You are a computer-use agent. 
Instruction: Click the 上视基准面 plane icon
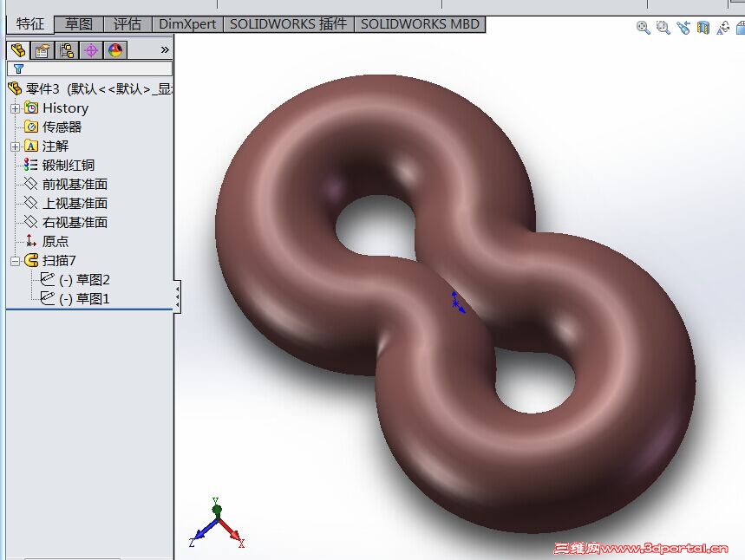click(x=31, y=203)
